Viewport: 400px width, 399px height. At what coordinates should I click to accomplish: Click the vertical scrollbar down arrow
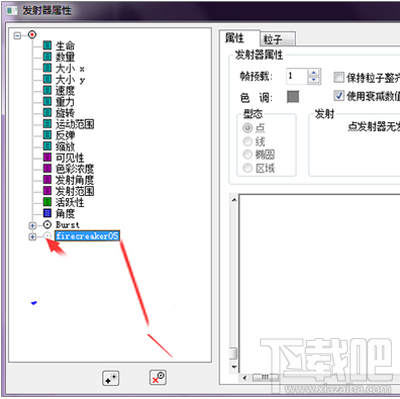coord(234,367)
